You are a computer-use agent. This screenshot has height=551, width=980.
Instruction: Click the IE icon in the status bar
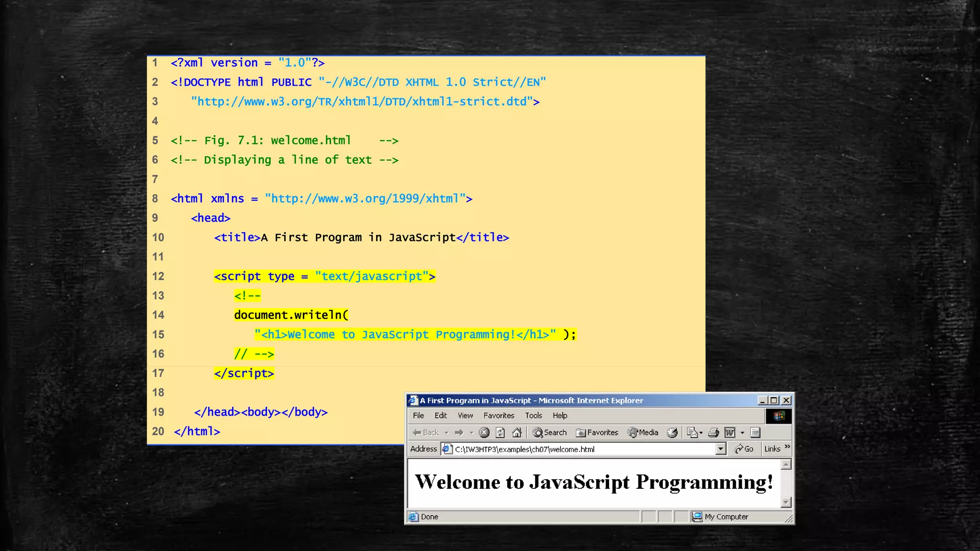413,517
